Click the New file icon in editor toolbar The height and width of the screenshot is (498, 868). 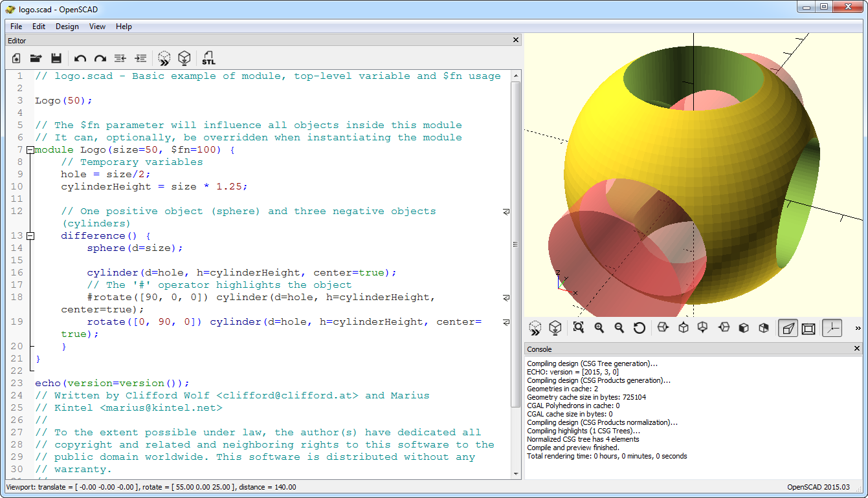coord(17,58)
